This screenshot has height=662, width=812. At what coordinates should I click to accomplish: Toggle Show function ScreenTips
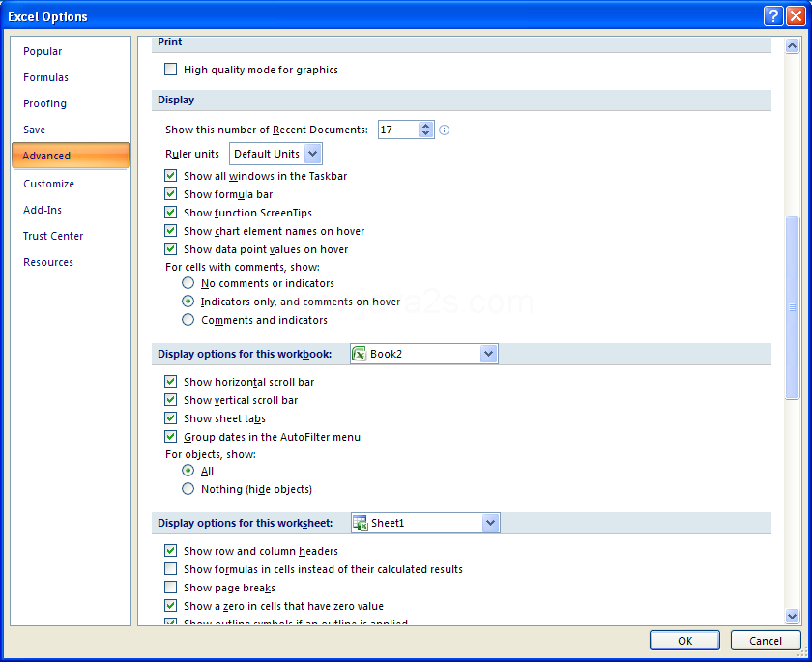(170, 213)
